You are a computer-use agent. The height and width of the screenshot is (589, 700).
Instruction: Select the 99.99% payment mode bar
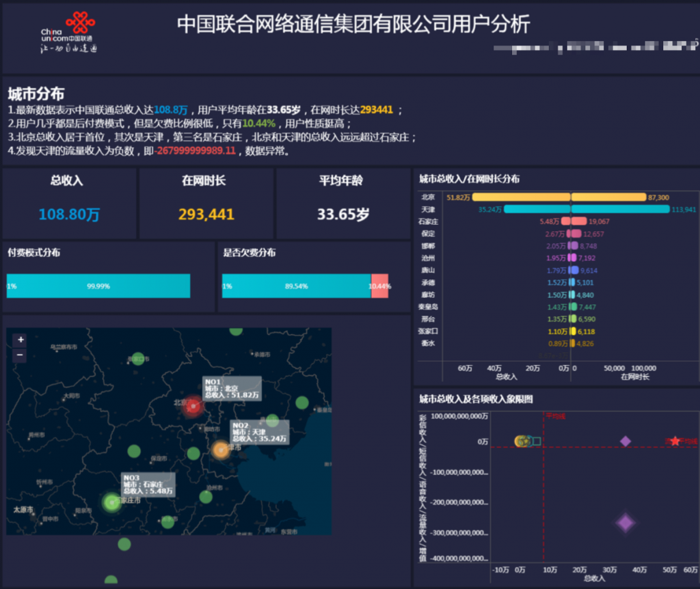pos(98,286)
